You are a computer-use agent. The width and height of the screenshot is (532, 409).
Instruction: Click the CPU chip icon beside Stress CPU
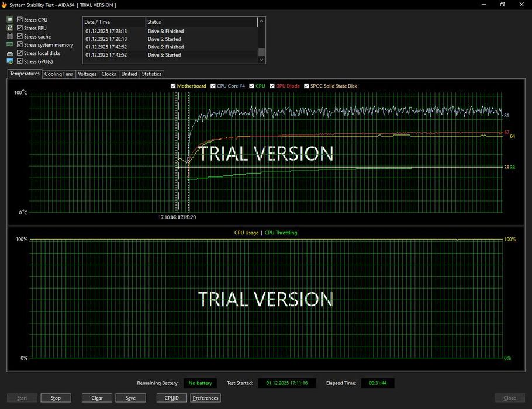tap(10, 19)
